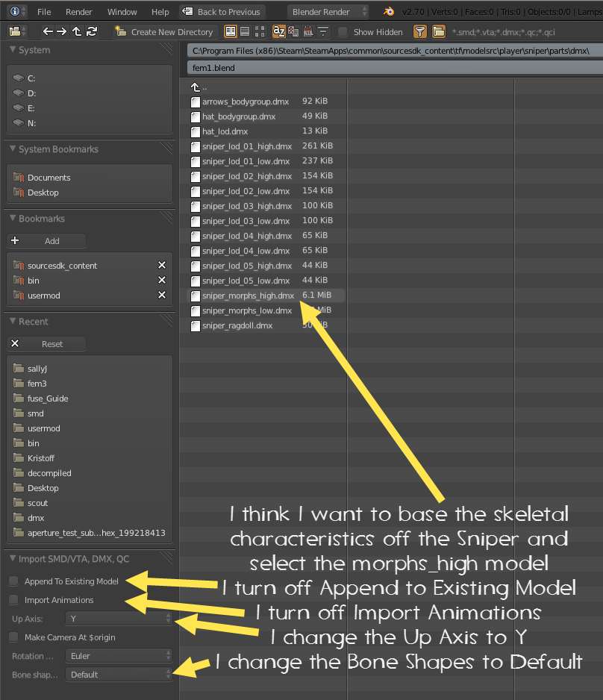Click Reset recent list button
The height and width of the screenshot is (700, 603).
(x=46, y=344)
